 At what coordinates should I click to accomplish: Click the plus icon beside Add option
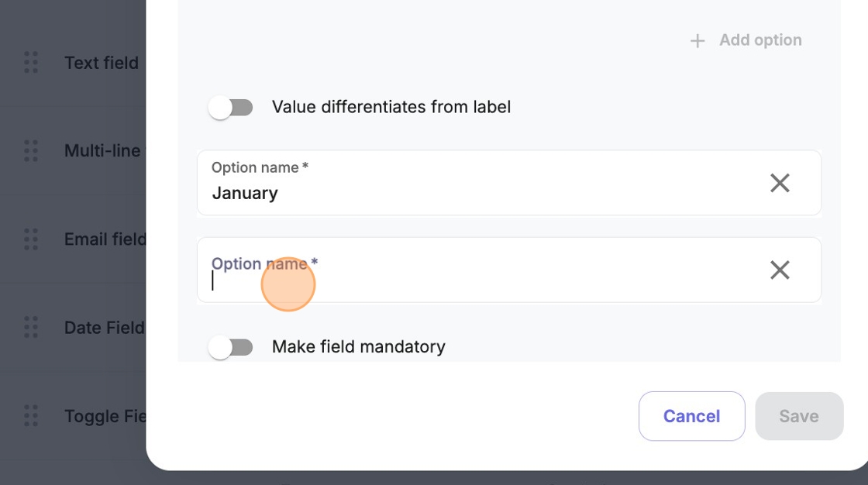(x=697, y=41)
